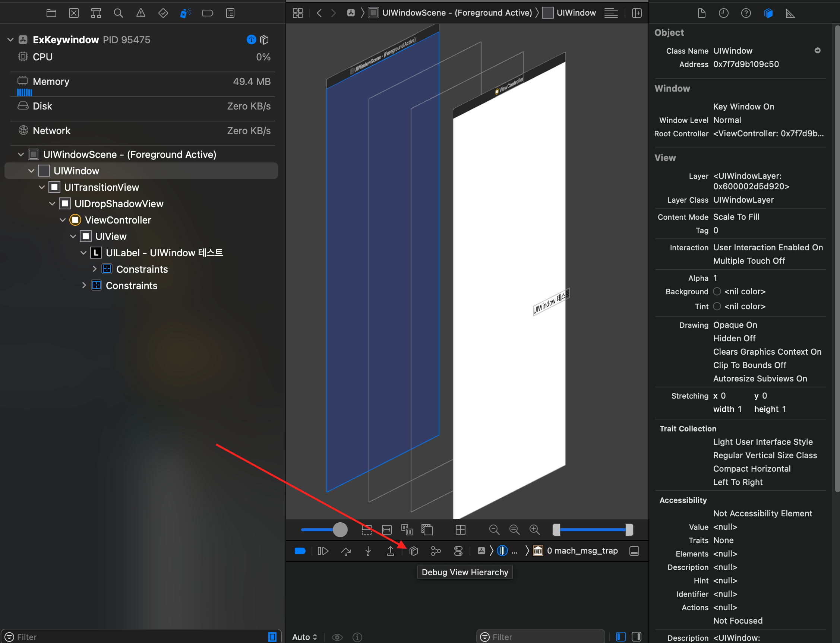Open the Size inspector ruler tab

[790, 13]
